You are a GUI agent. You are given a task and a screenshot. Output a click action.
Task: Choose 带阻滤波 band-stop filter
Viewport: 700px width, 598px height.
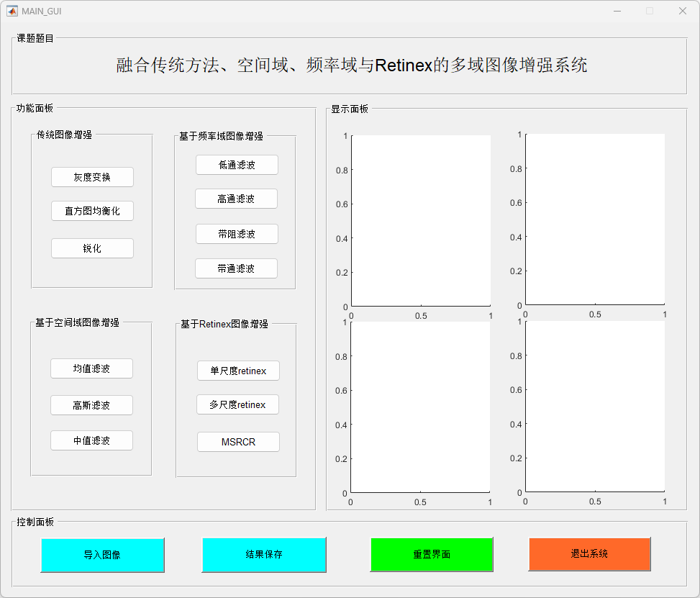coord(237,234)
